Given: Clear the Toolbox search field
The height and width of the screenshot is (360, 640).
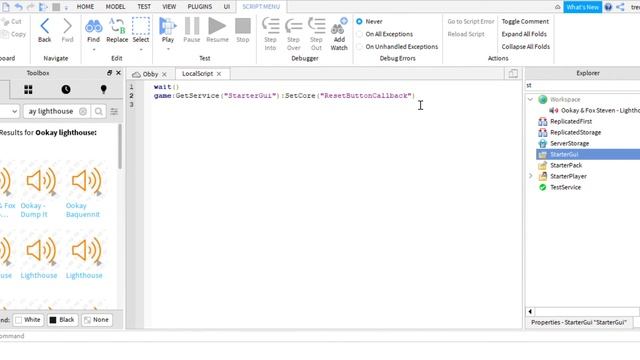Looking at the screenshot, I should point(83,111).
